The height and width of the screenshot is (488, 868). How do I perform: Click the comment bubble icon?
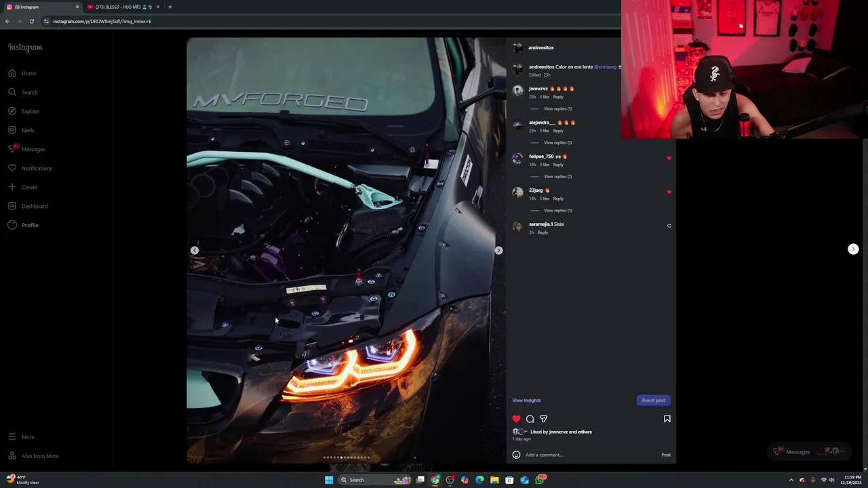point(530,419)
